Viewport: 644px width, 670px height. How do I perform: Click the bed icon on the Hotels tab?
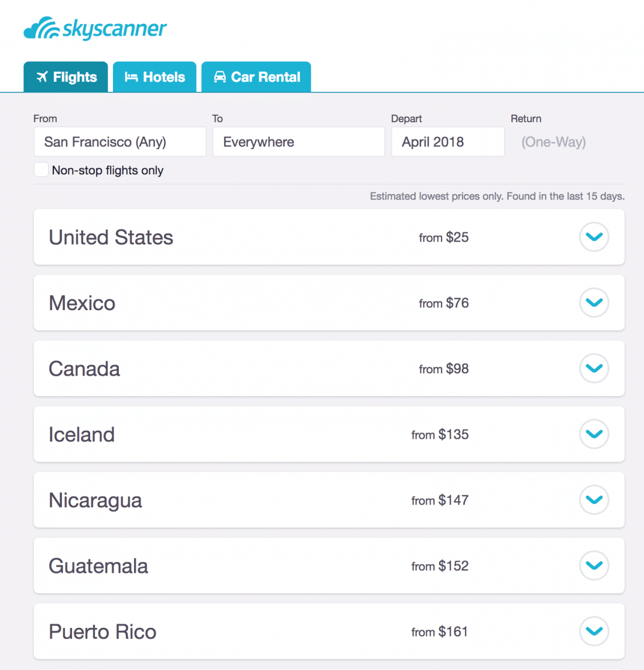click(131, 77)
